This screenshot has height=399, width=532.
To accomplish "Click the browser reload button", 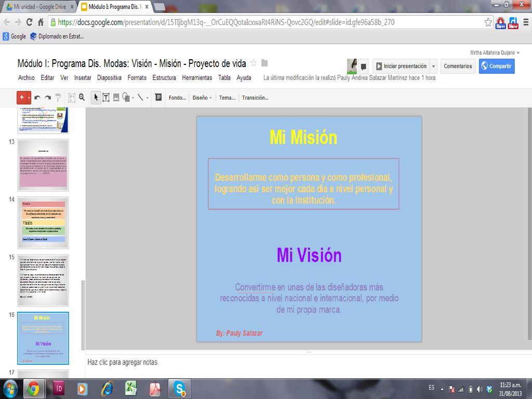I will pos(30,22).
